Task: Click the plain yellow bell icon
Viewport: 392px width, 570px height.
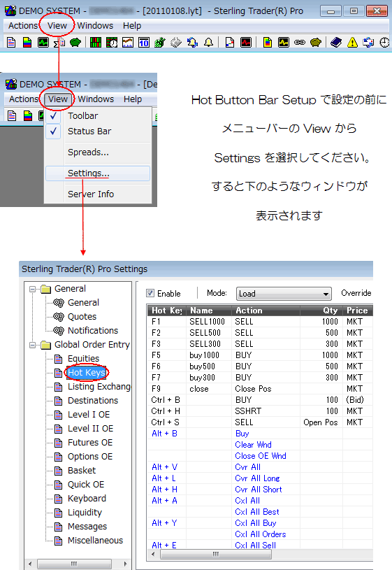Action: (x=208, y=42)
